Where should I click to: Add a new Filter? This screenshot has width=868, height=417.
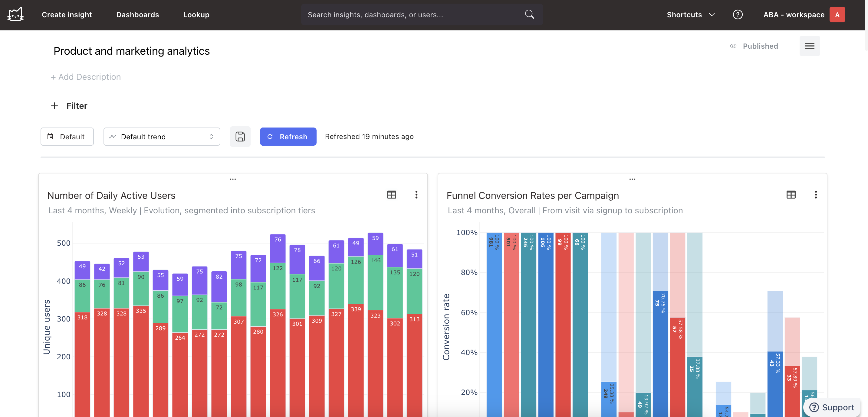[69, 106]
